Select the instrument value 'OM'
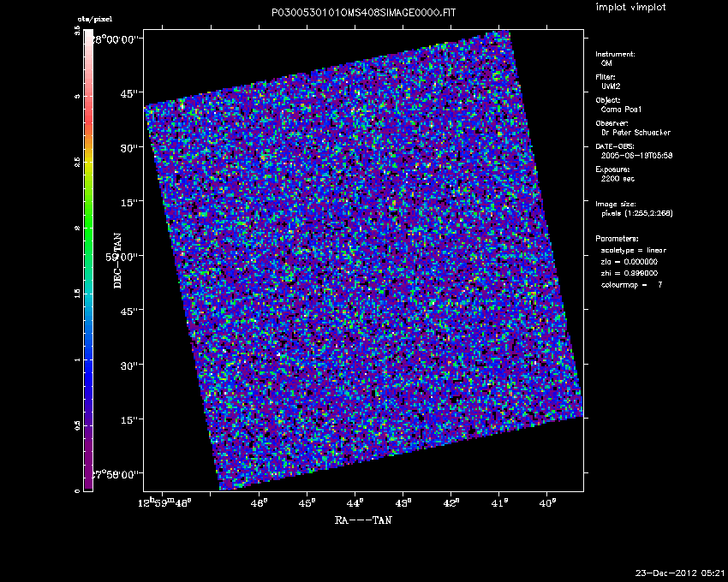The width and height of the screenshot is (728, 582). [606, 63]
